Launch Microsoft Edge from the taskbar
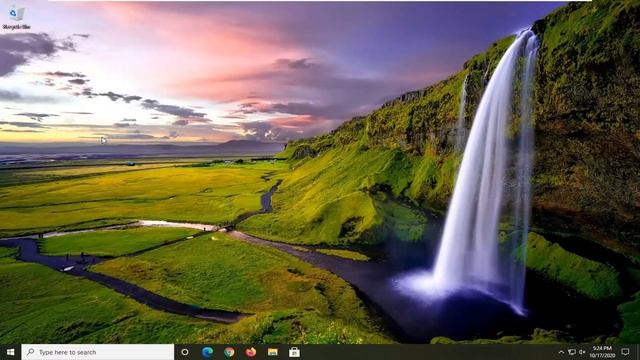Viewport: 640px width, 360px height. 207,352
